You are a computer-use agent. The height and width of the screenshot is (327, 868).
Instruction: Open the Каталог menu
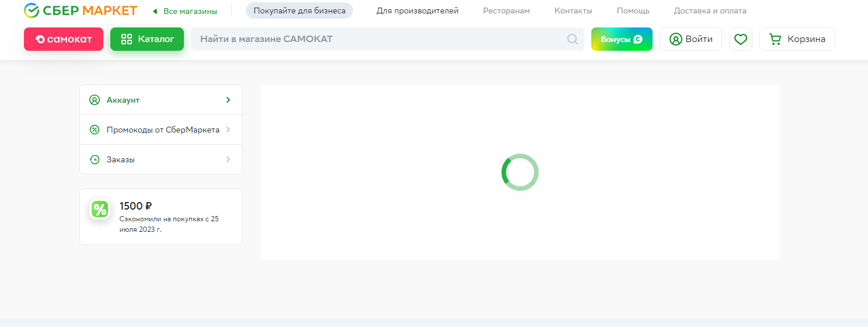[x=147, y=39]
